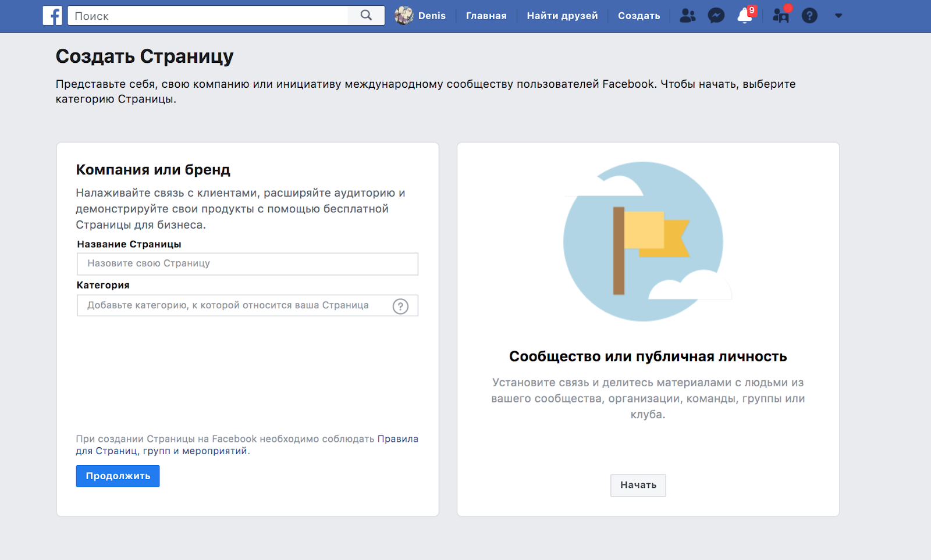Open the groups icon with red dot
Screen dimensions: 931x560
click(781, 16)
